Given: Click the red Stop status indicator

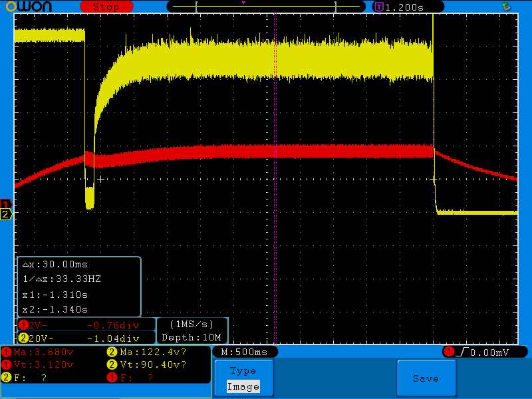Looking at the screenshot, I should (106, 6).
